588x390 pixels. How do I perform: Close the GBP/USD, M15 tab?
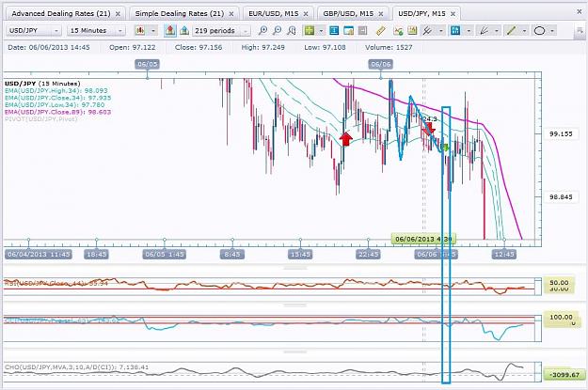tap(381, 14)
